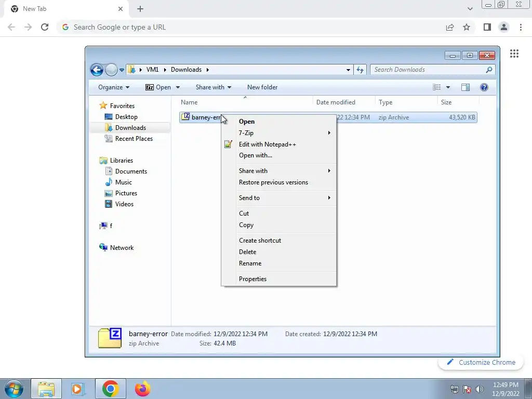Click Downloads in the address breadcrumb

186,70
